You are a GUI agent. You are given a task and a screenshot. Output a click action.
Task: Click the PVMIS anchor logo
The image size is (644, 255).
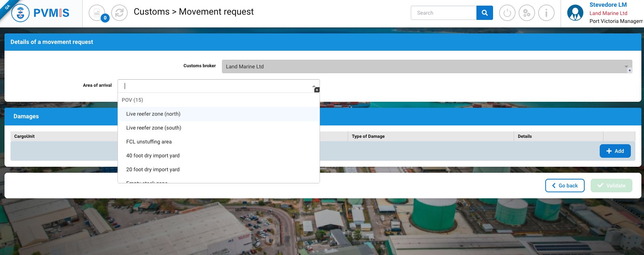coord(21,13)
